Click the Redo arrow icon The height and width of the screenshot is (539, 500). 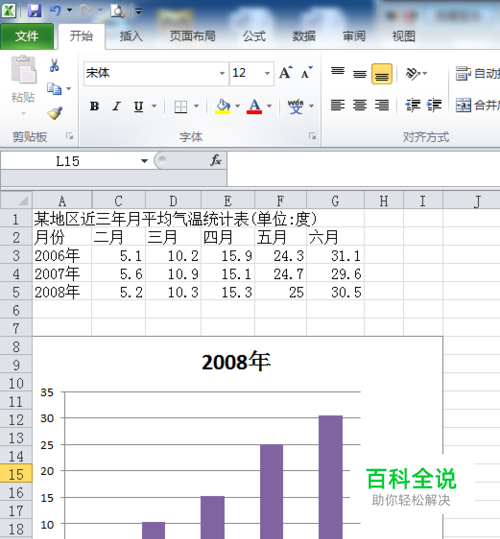coord(85,10)
